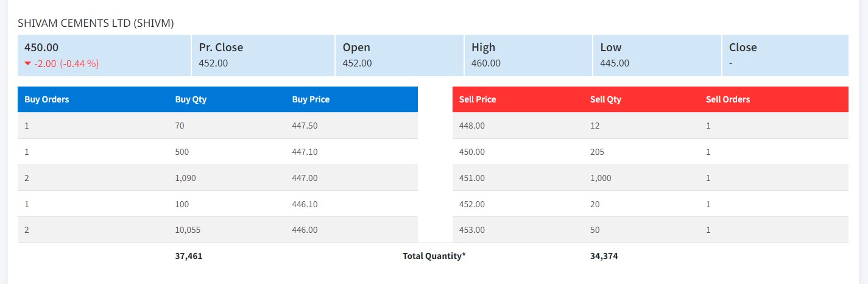Click the Sell Orders column header
The image size is (868, 284).
[728, 99]
